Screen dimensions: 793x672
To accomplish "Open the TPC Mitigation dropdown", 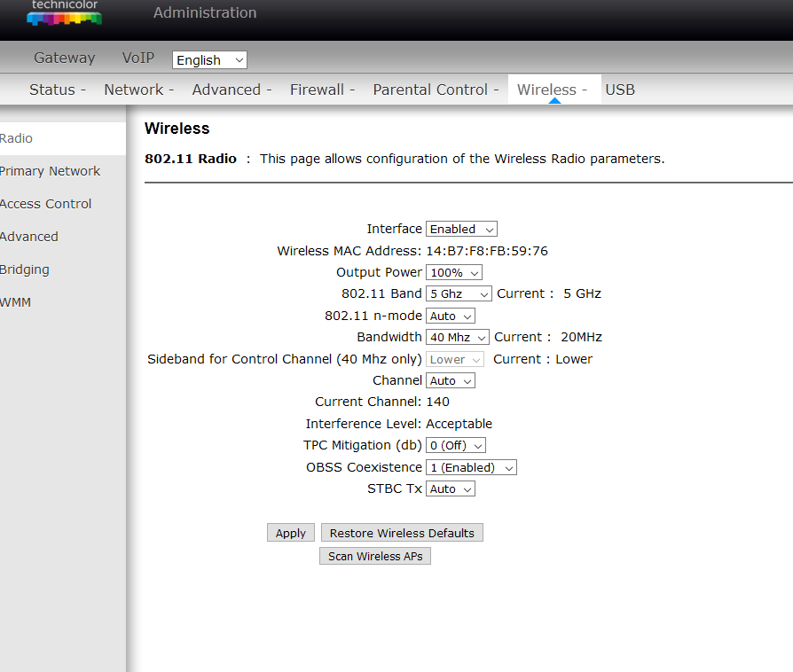I will pyautogui.click(x=456, y=445).
